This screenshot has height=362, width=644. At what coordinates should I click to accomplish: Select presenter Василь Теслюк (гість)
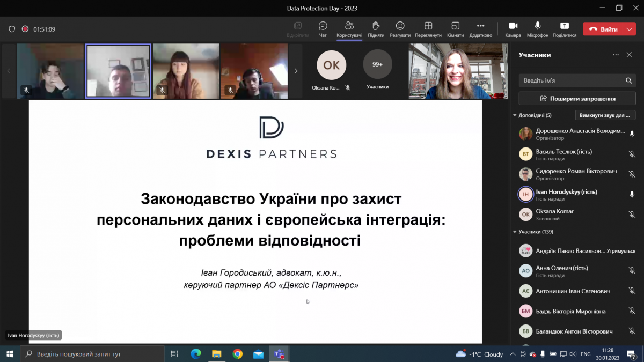[x=577, y=154]
